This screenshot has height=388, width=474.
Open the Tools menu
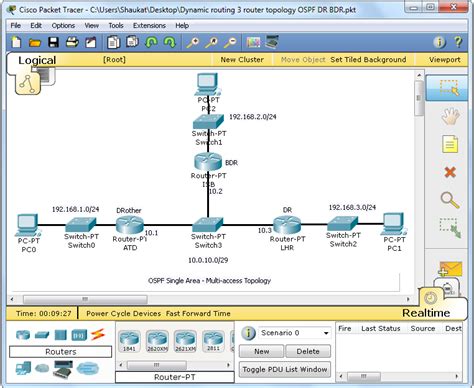click(116, 25)
